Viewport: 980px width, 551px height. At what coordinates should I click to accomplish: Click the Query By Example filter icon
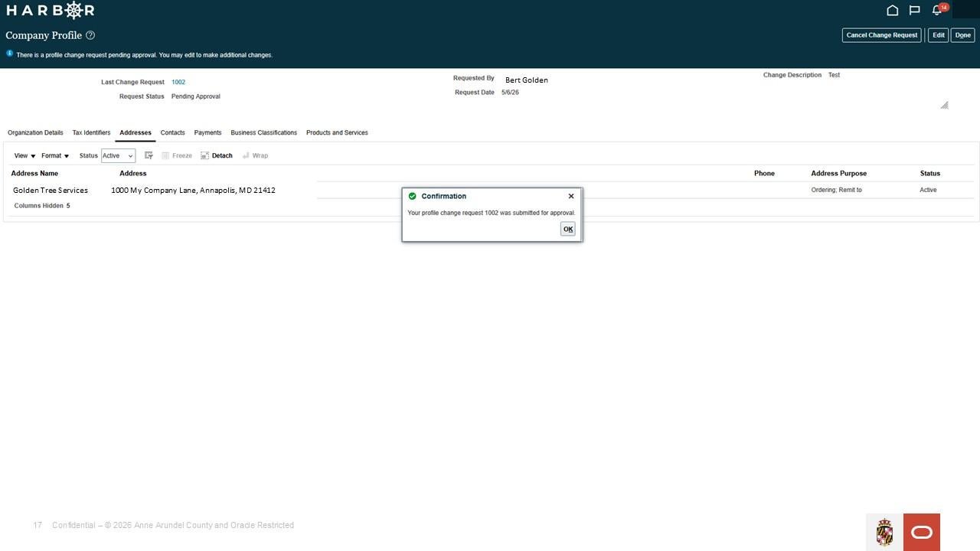149,155
